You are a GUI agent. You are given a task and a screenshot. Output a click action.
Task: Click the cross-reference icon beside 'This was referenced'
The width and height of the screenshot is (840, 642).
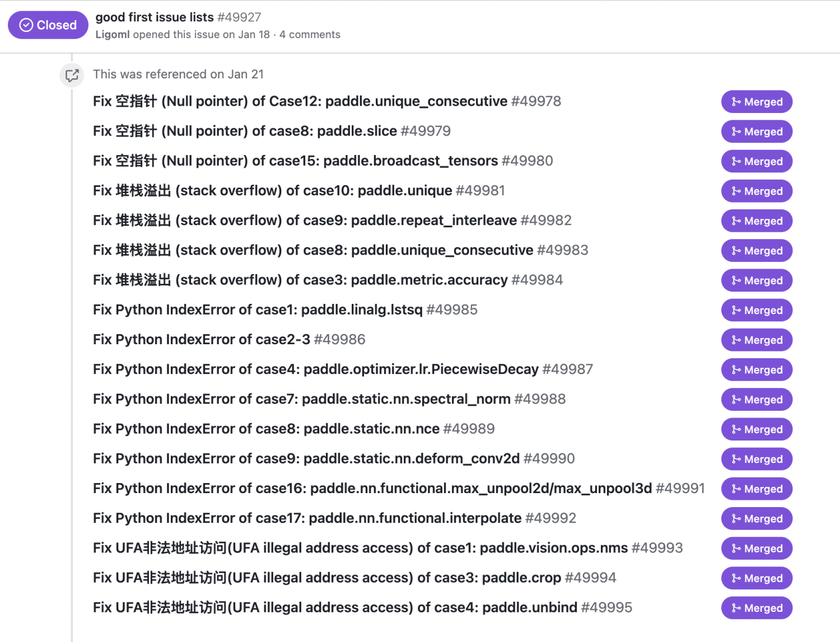coord(72,74)
